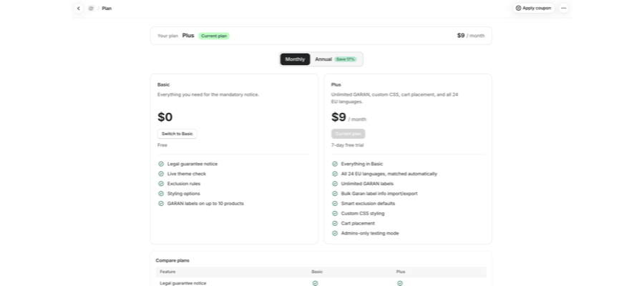Click check icon beside Exclusion rules
This screenshot has height=286, width=644.
click(x=161, y=184)
